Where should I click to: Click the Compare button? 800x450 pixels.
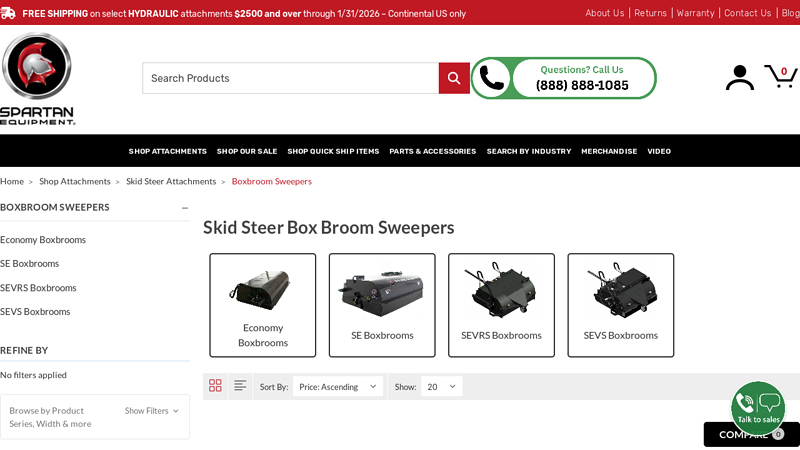pyautogui.click(x=752, y=435)
